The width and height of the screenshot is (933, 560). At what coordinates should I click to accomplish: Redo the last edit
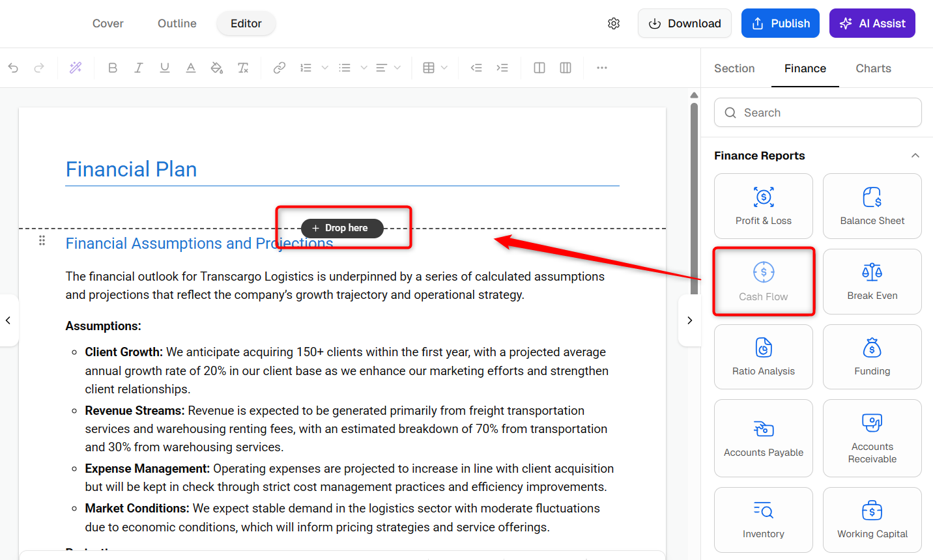39,68
